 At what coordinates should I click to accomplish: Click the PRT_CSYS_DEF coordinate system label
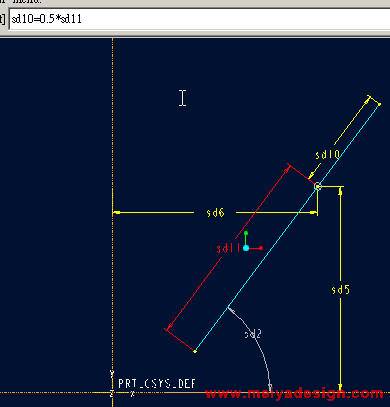157,383
